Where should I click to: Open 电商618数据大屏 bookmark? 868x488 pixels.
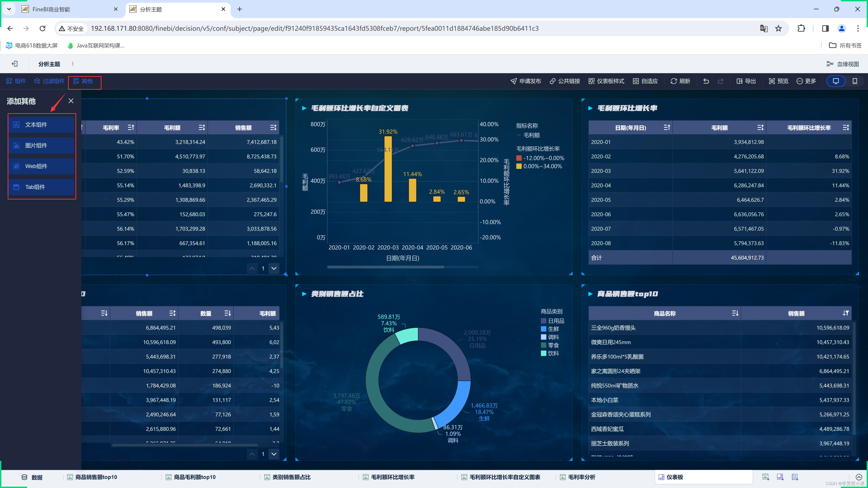pos(32,45)
